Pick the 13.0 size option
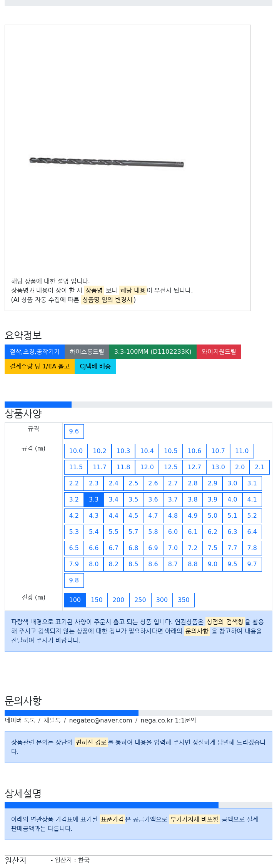This screenshot has width=277, height=868. 218,467
